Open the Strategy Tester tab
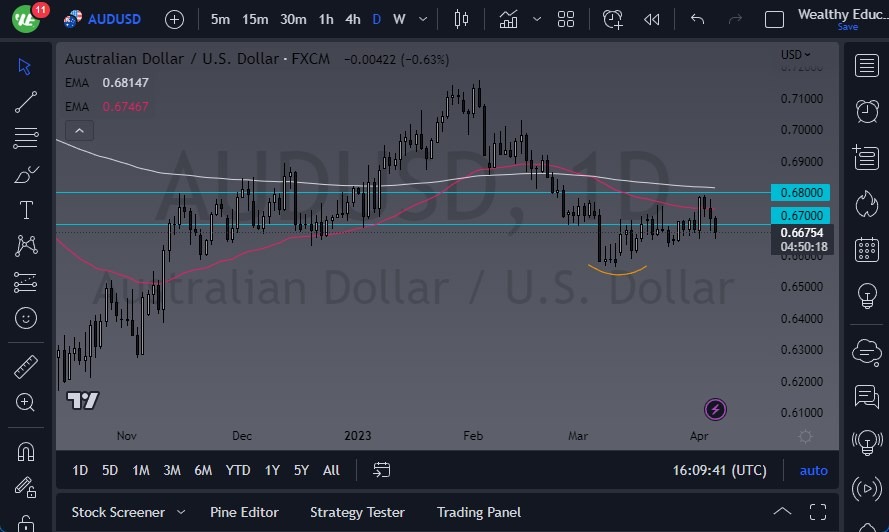This screenshot has height=532, width=889. 357,512
